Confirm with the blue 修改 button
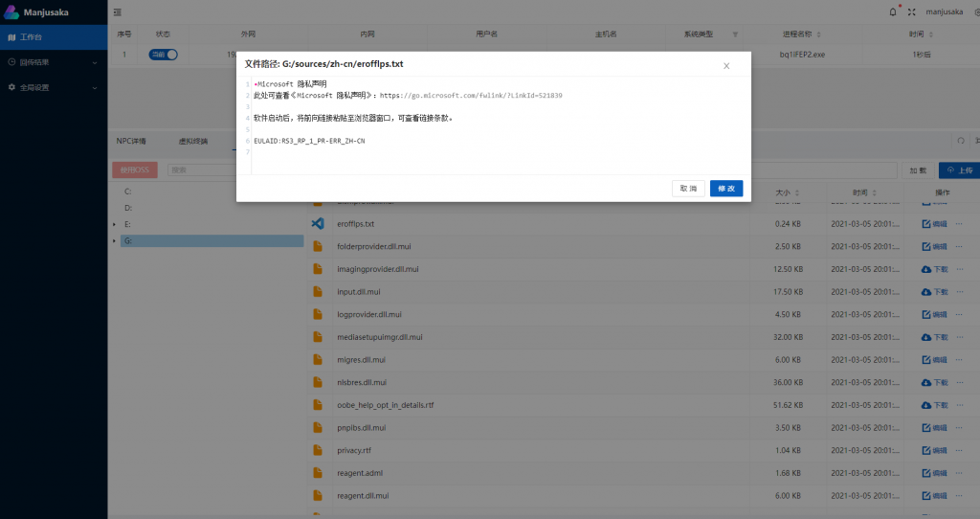The image size is (980, 519). [726, 189]
